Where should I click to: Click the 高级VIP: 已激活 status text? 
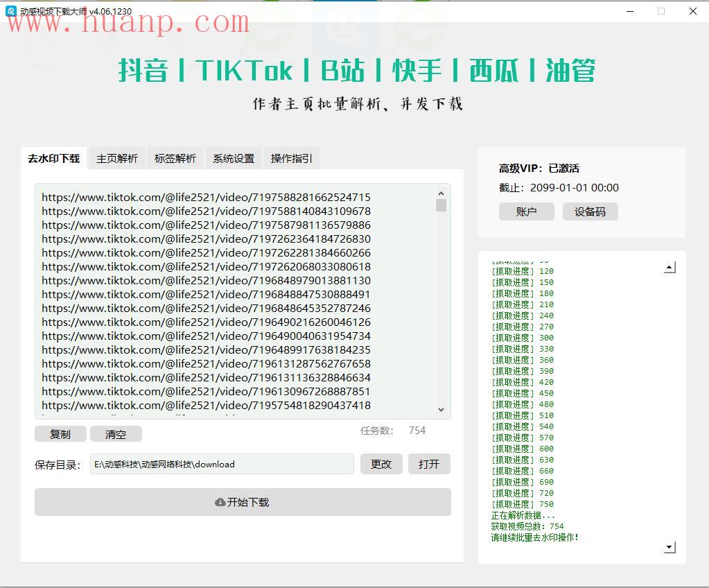pyautogui.click(x=539, y=168)
